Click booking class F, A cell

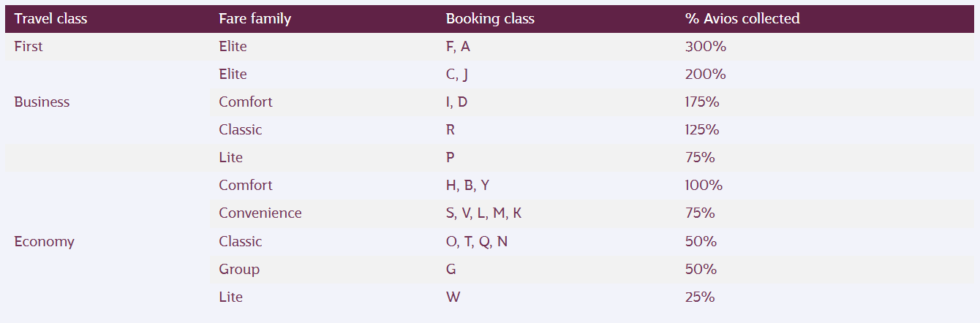[458, 47]
